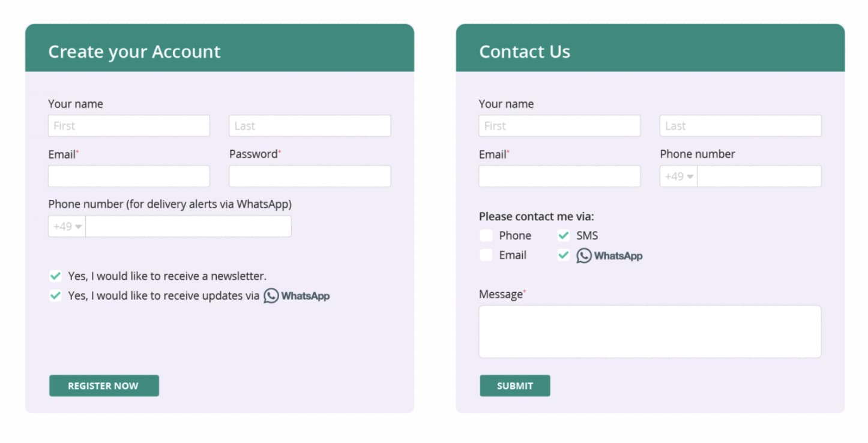Viewport: 868px width, 443px height.
Task: Expand the country code selector in Contact Us
Action: 677,176
